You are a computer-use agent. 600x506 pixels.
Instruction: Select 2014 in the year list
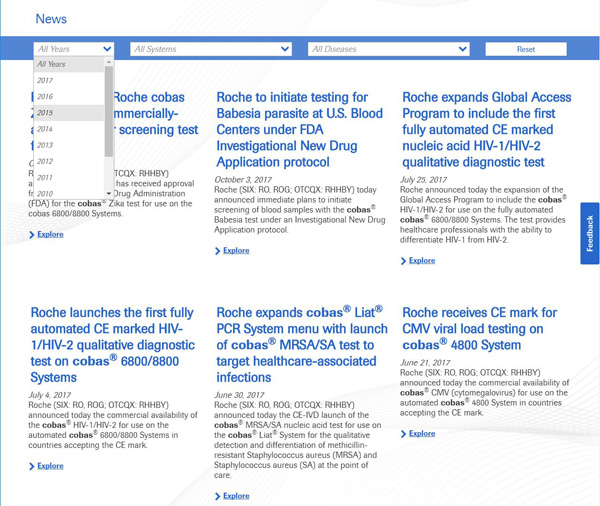tap(46, 129)
